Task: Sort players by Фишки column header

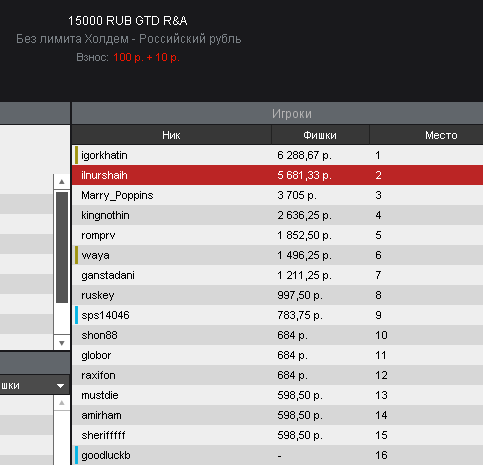Action: click(320, 135)
